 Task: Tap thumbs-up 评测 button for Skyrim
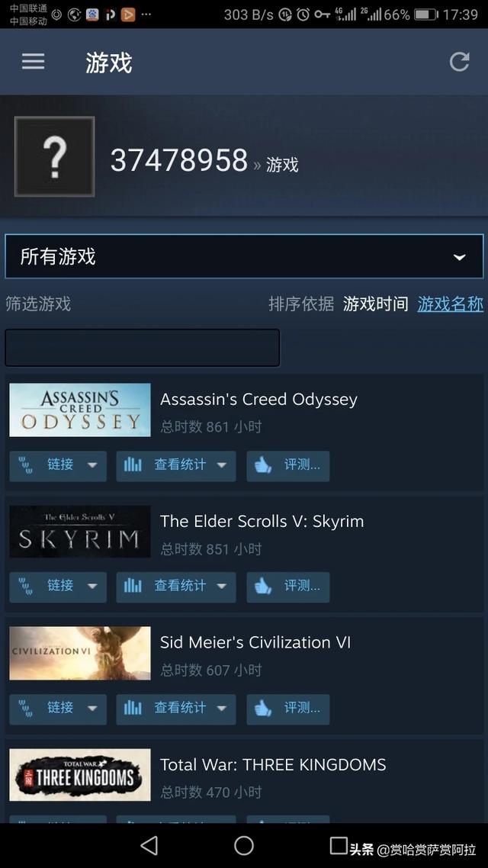288,587
